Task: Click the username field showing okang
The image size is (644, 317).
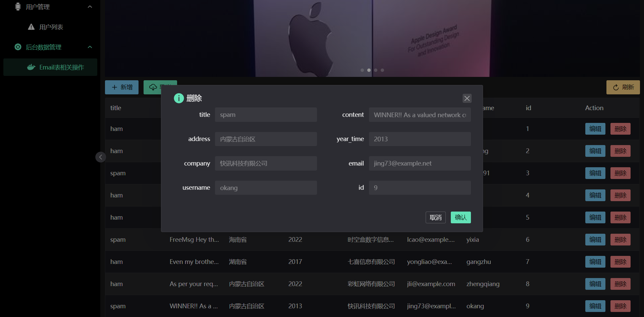Action: coord(266,188)
